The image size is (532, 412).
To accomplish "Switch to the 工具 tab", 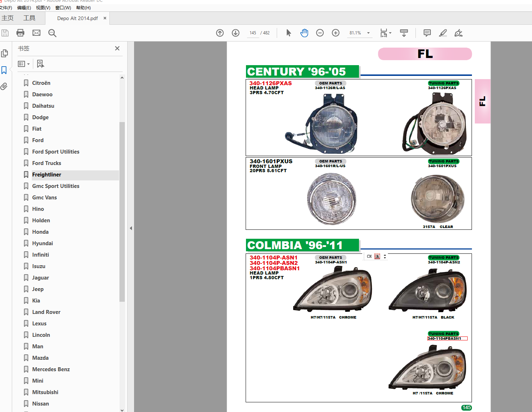I will pyautogui.click(x=29, y=18).
